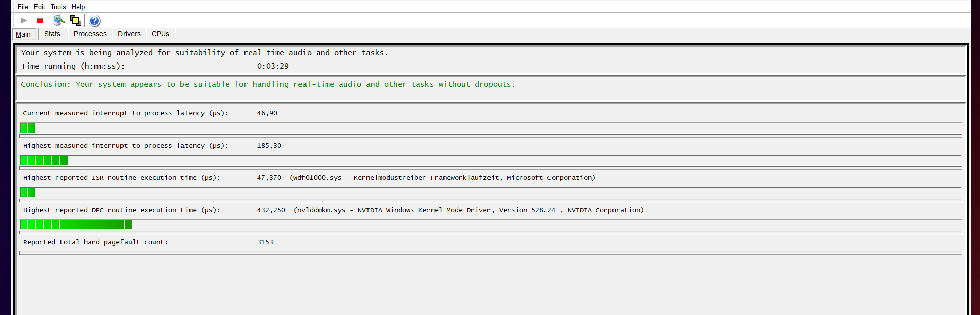
Task: Click the highest DPC execution time bar
Action: pos(76,225)
